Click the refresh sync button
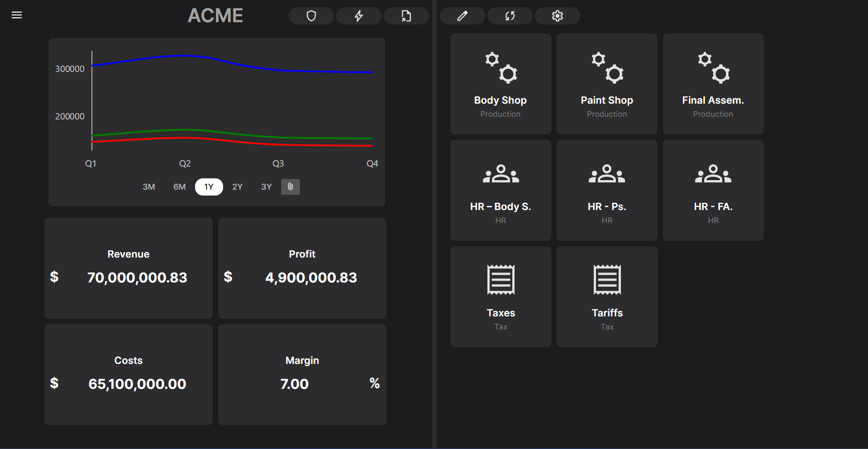The width and height of the screenshot is (868, 449). 510,16
